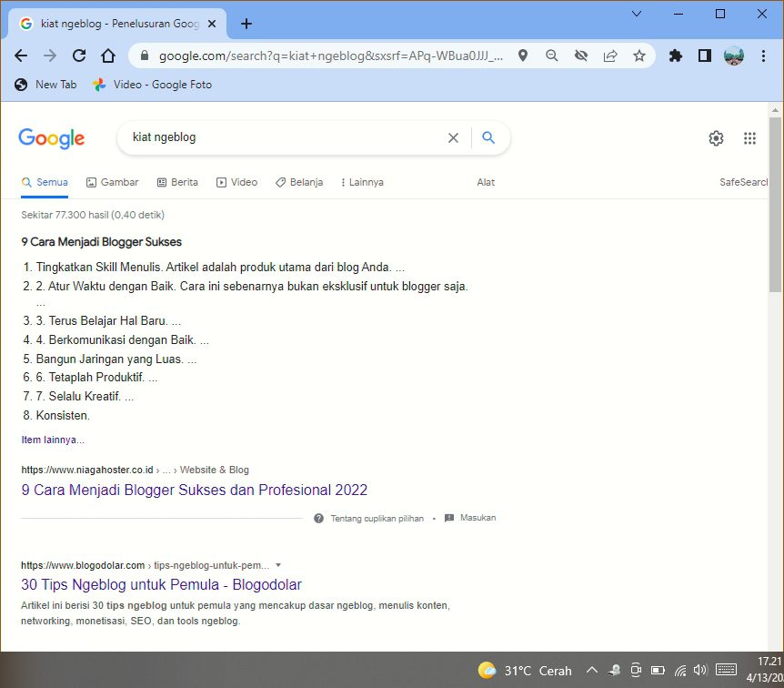Show hidden system tray icons

coord(591,670)
